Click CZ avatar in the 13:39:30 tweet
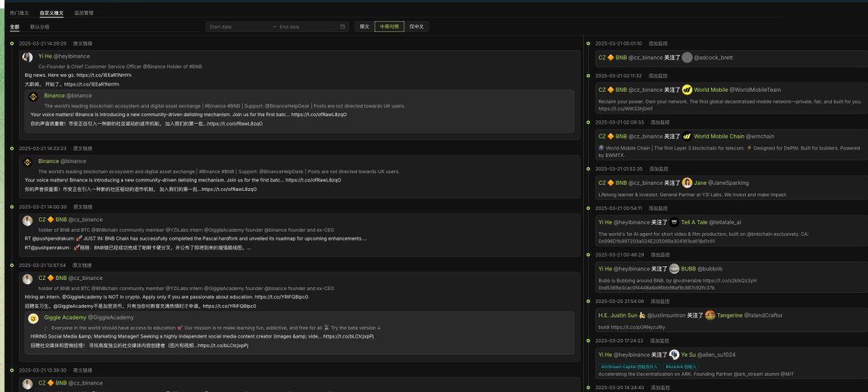868x392 pixels. pos(27,383)
